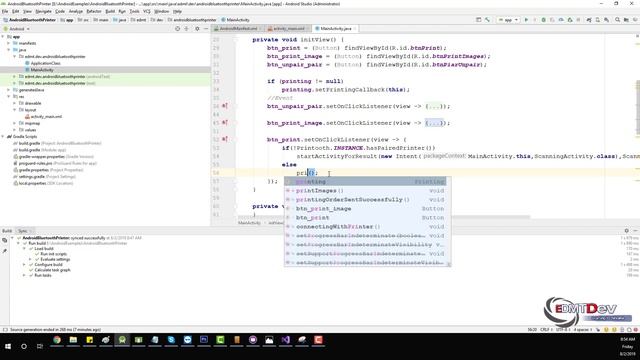Collapse the Gradle Scripts node
This screenshot has width=640, height=360.
click(3, 137)
